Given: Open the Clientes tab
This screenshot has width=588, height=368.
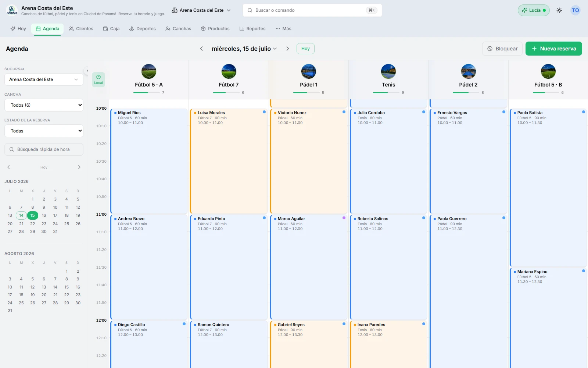Looking at the screenshot, I should tap(81, 29).
